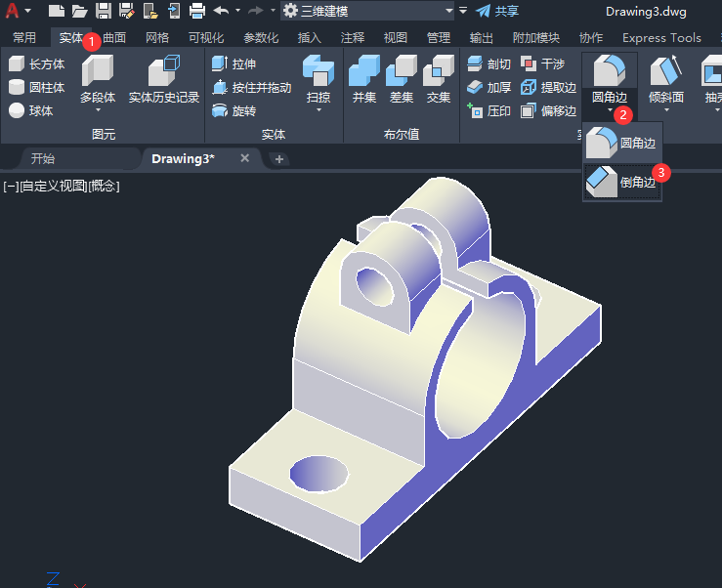Expand the 倾斜面 dropdown arrow

coord(666,110)
